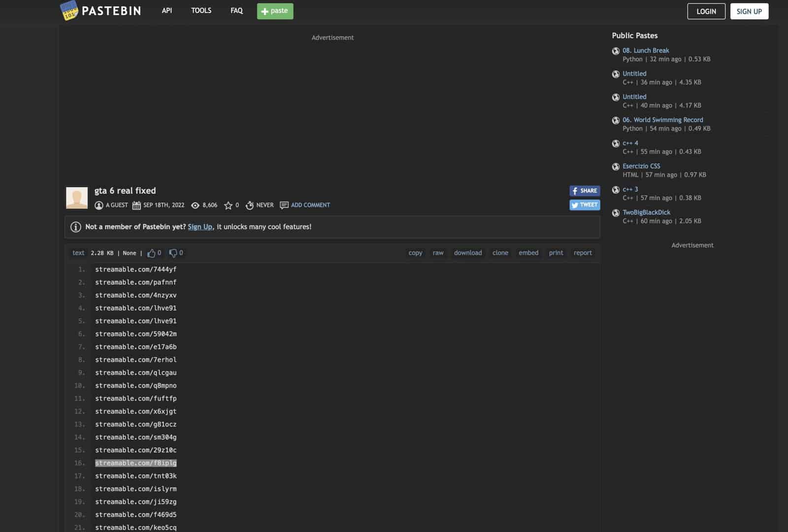Share paste via Facebook SHARE button

pyautogui.click(x=585, y=191)
